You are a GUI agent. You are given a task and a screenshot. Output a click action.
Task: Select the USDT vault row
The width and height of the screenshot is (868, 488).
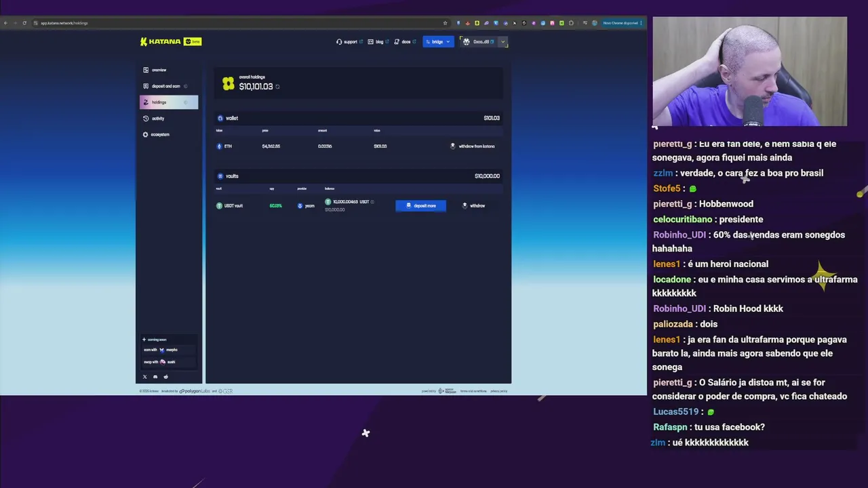tap(359, 205)
